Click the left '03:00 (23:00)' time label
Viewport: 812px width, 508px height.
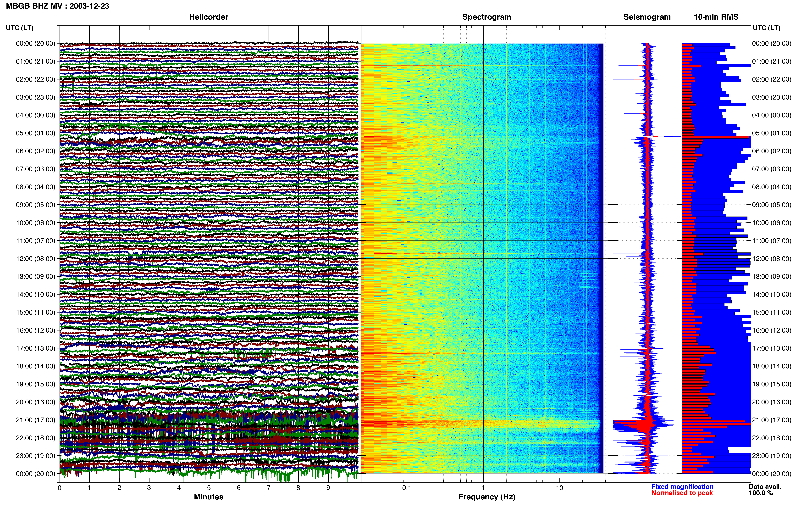point(36,97)
